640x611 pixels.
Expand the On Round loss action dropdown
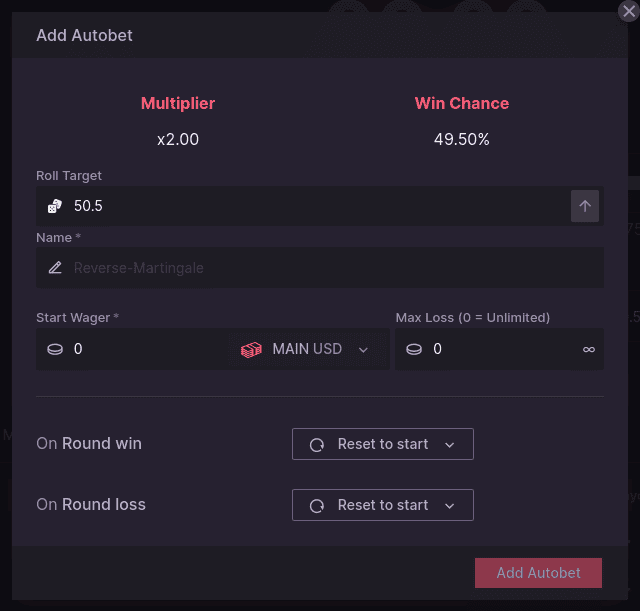click(x=382, y=505)
